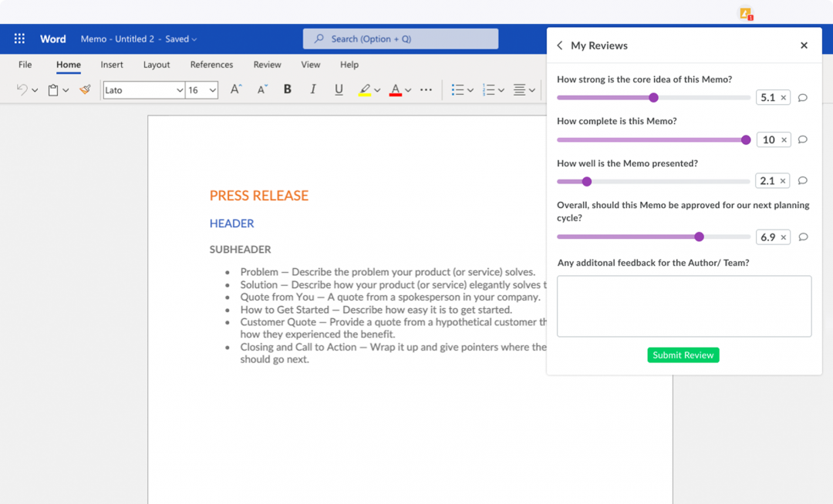Go back from My Reviews panel
Image resolution: width=833 pixels, height=504 pixels.
click(559, 45)
